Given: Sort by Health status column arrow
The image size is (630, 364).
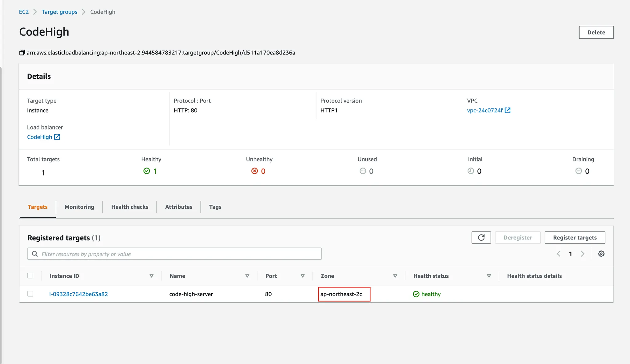Looking at the screenshot, I should coord(488,276).
